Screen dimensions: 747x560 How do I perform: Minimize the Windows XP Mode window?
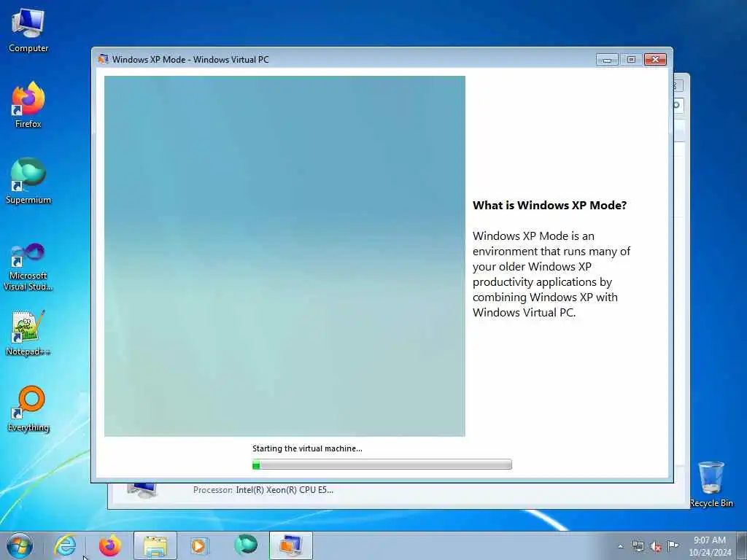coord(607,60)
